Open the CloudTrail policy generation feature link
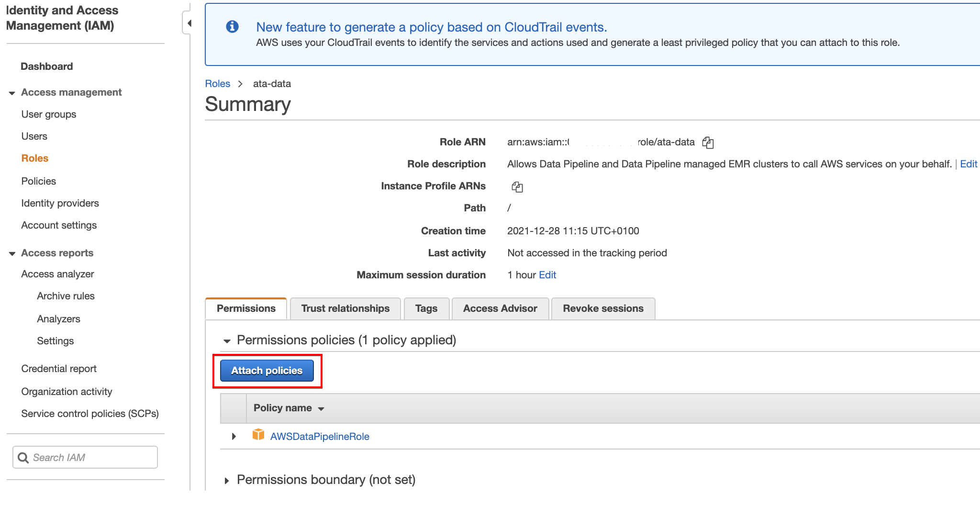Screen dimensions: 980x505 point(432,27)
